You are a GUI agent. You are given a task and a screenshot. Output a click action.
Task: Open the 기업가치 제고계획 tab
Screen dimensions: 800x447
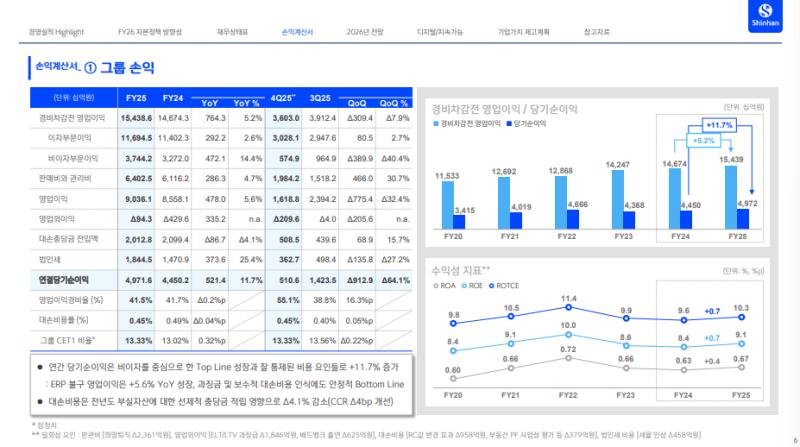[522, 32]
